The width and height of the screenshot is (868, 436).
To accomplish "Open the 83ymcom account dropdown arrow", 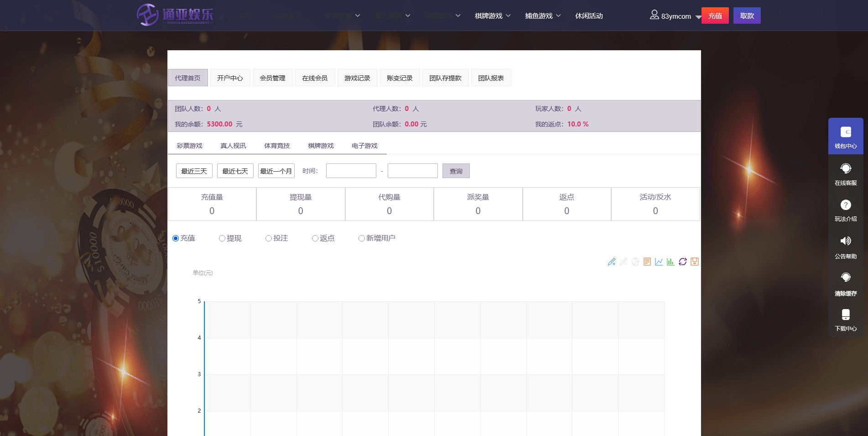I will pos(698,17).
